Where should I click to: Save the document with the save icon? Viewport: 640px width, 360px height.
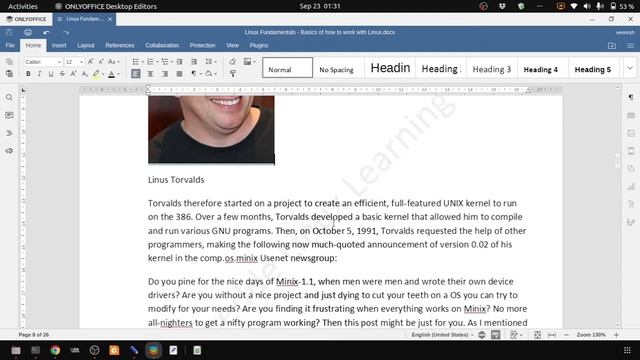tap(9, 32)
